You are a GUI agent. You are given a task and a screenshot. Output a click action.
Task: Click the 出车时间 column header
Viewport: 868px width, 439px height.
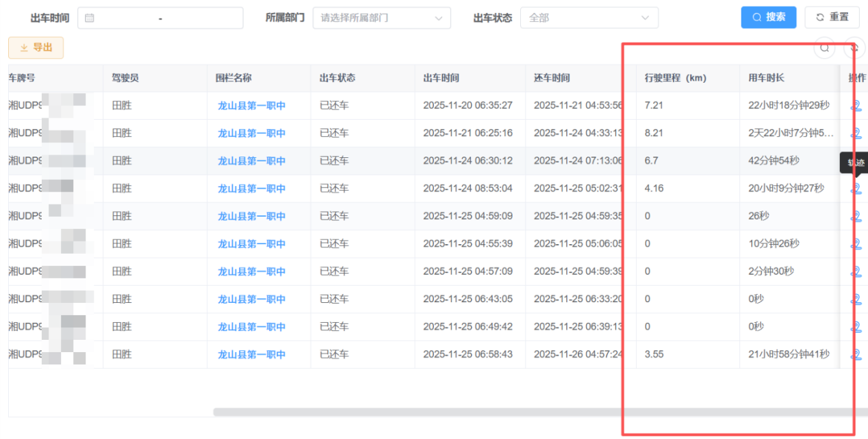click(441, 78)
